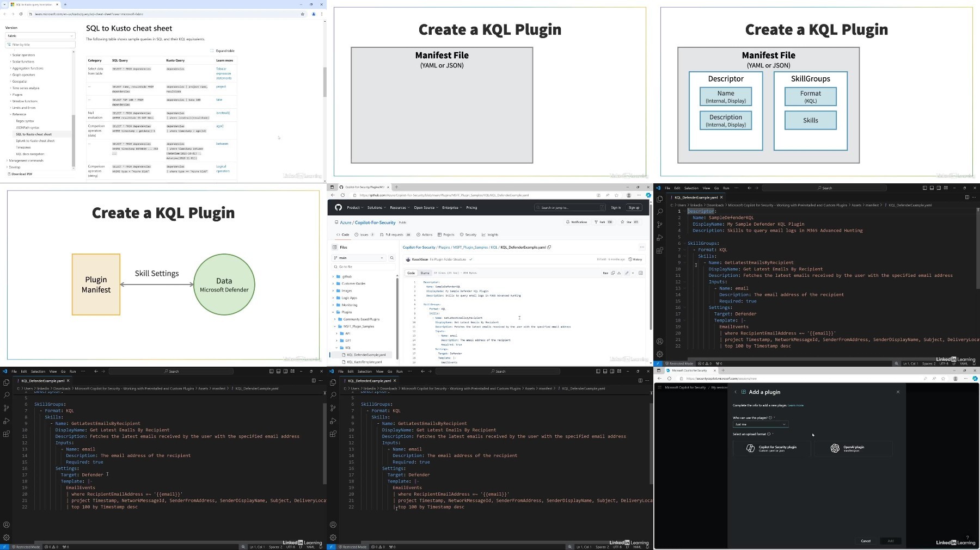Viewport: 980px width, 550px height.
Task: Click the 'Filter by title' field on docs page
Action: point(40,45)
